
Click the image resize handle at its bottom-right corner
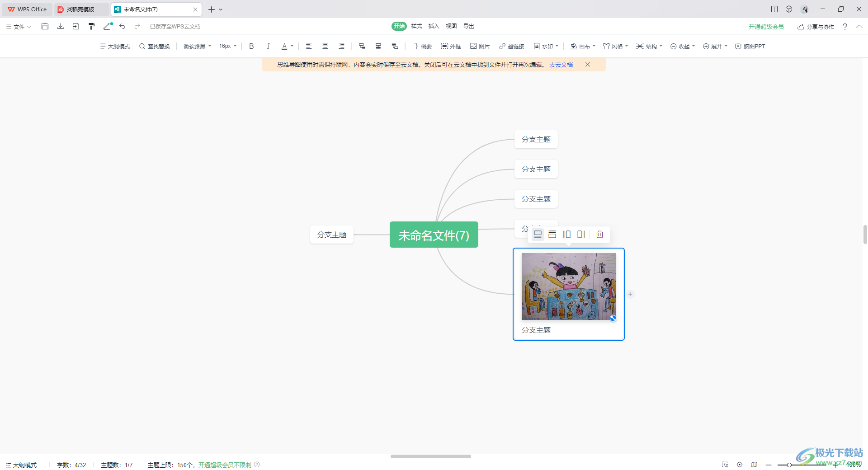613,318
